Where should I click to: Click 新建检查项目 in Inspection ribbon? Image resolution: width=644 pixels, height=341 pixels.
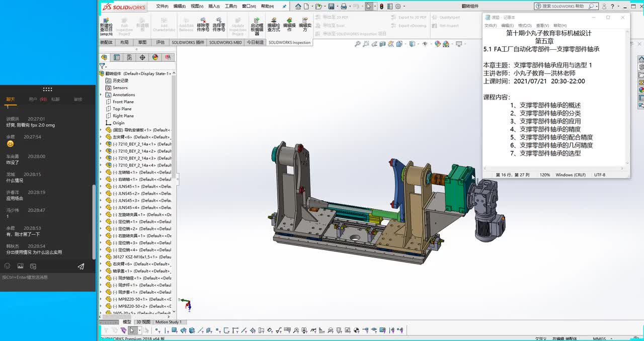106,26
